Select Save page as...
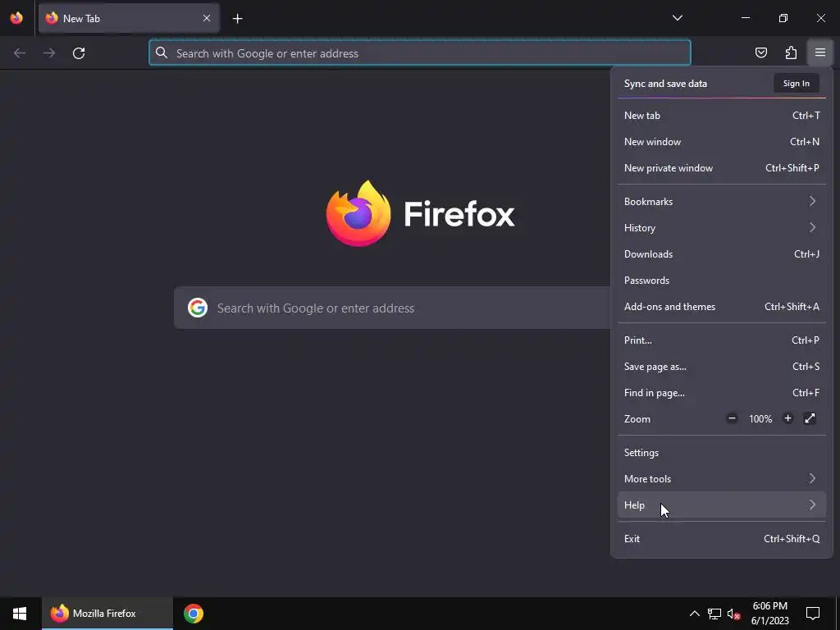Screen dimensions: 840x630 [x=722, y=367]
